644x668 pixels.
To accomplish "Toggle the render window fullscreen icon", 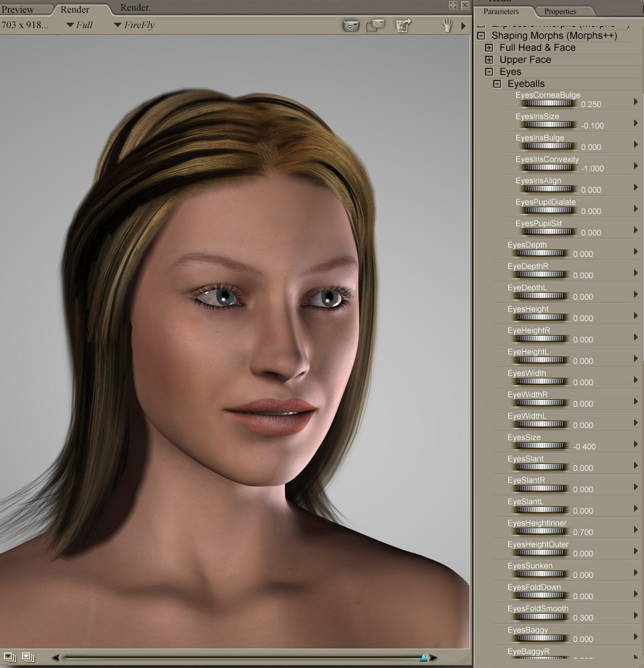I will point(453,5).
